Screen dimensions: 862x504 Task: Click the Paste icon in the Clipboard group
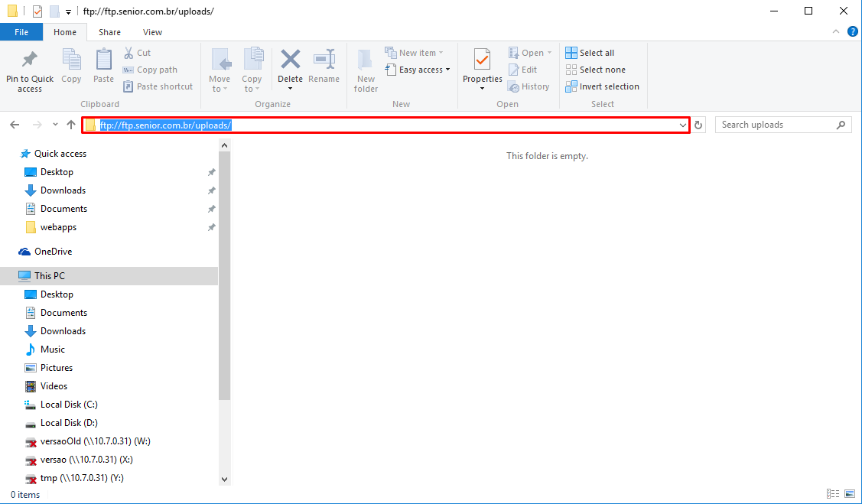click(102, 68)
